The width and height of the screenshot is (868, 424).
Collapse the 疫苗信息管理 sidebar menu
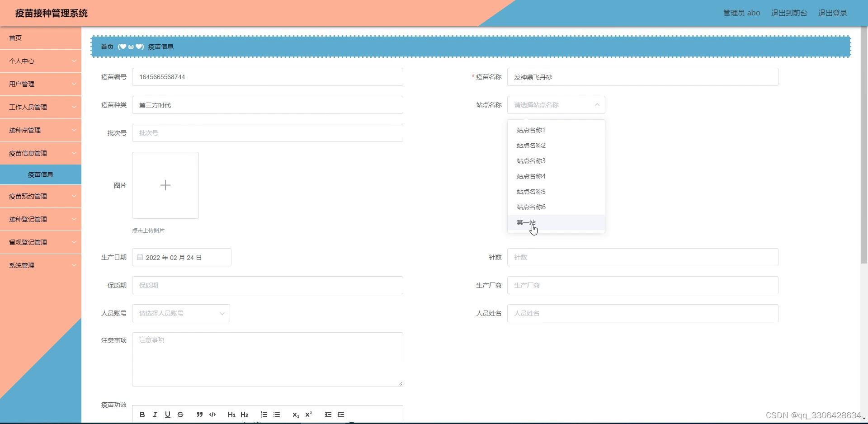pyautogui.click(x=41, y=153)
